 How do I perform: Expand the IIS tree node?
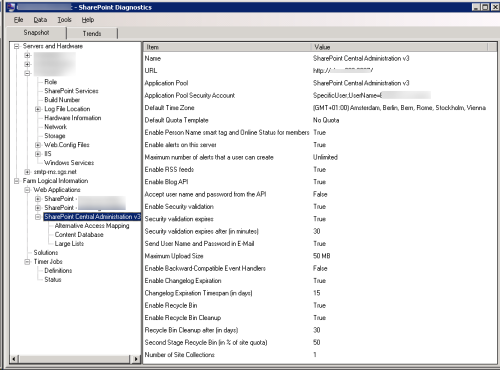click(x=38, y=154)
